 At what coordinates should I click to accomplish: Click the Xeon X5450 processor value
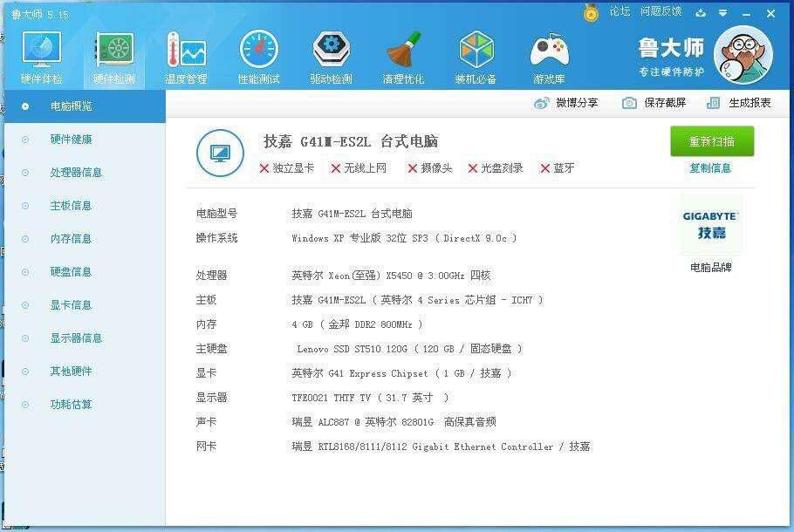click(x=391, y=276)
